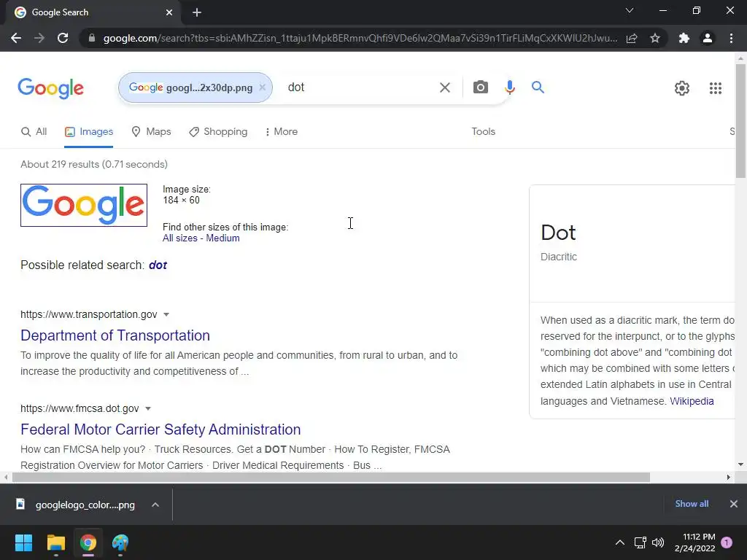Start voice search with the microphone

[510, 87]
